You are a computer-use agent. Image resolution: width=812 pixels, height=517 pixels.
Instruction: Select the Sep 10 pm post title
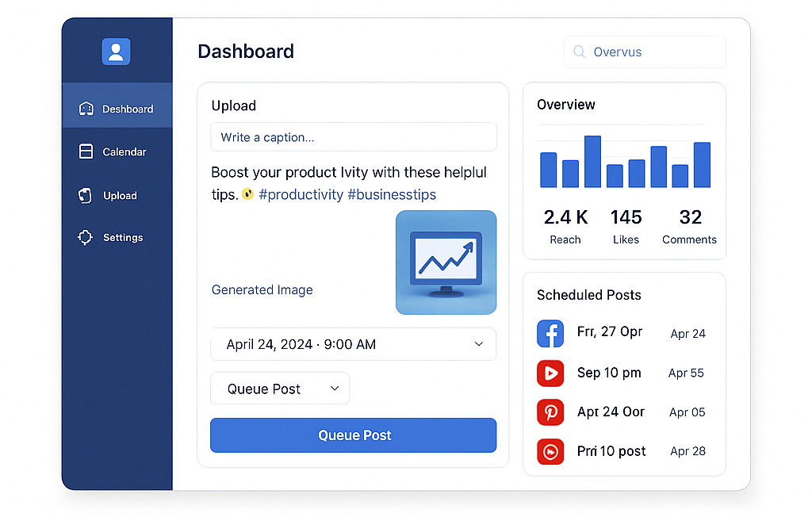(609, 373)
